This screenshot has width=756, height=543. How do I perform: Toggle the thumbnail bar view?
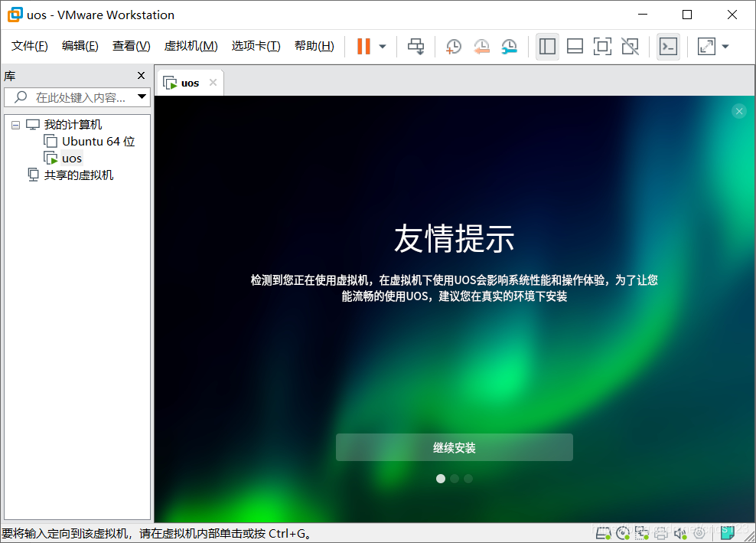[575, 47]
